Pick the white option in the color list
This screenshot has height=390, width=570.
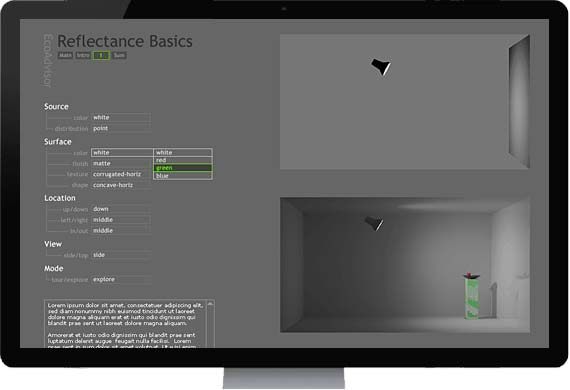point(183,152)
